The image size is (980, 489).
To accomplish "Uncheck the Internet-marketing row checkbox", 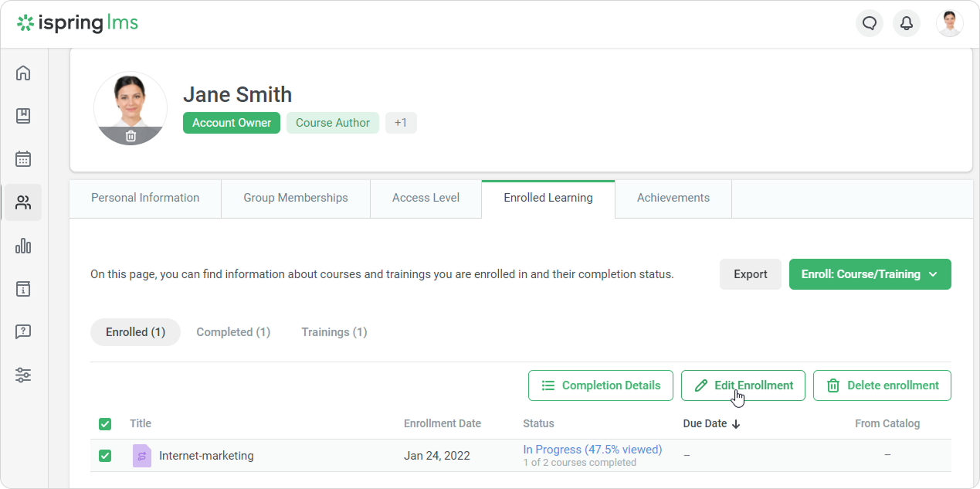I will coord(105,456).
